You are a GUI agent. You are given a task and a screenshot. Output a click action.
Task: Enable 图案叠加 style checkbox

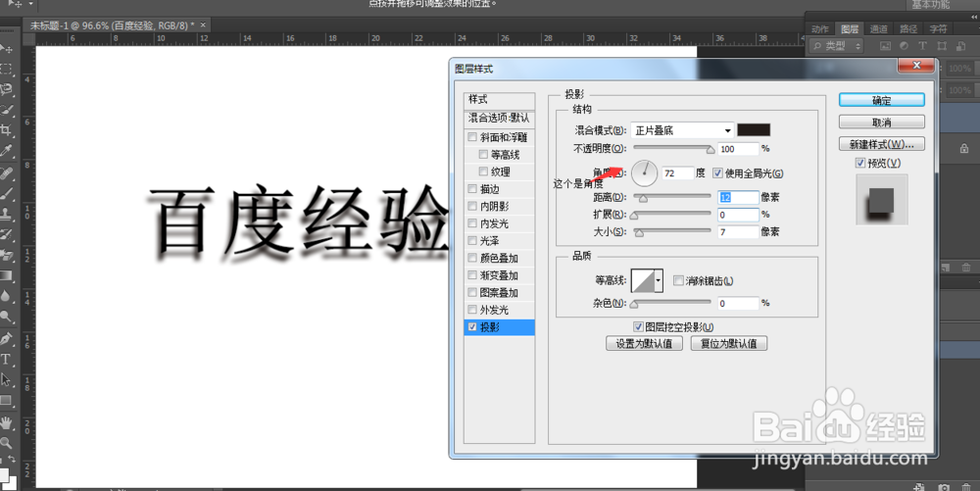472,292
